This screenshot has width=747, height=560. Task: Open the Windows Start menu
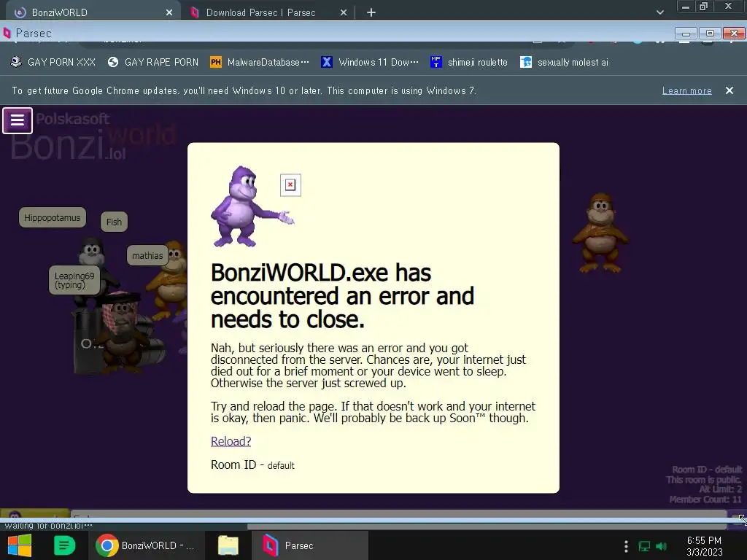[x=20, y=545]
